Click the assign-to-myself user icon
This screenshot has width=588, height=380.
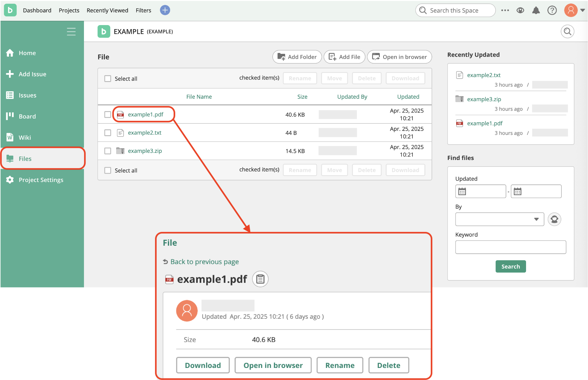pos(555,219)
